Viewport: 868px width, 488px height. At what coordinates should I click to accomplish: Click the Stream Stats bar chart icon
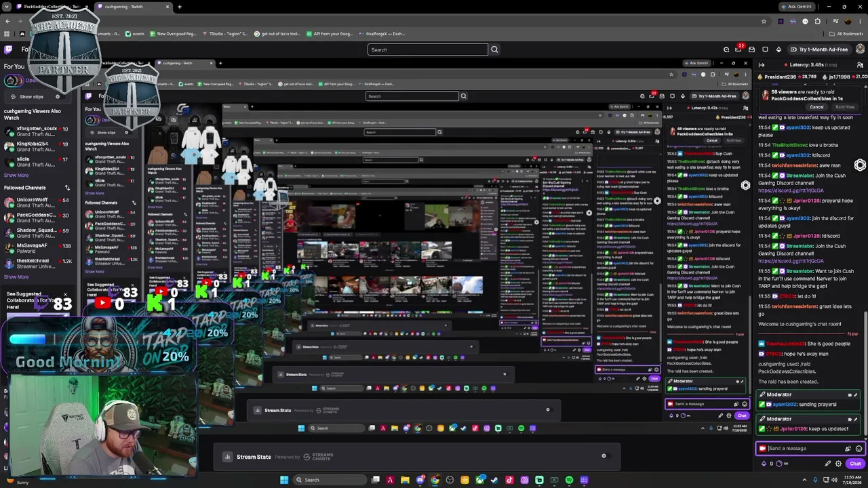click(227, 457)
